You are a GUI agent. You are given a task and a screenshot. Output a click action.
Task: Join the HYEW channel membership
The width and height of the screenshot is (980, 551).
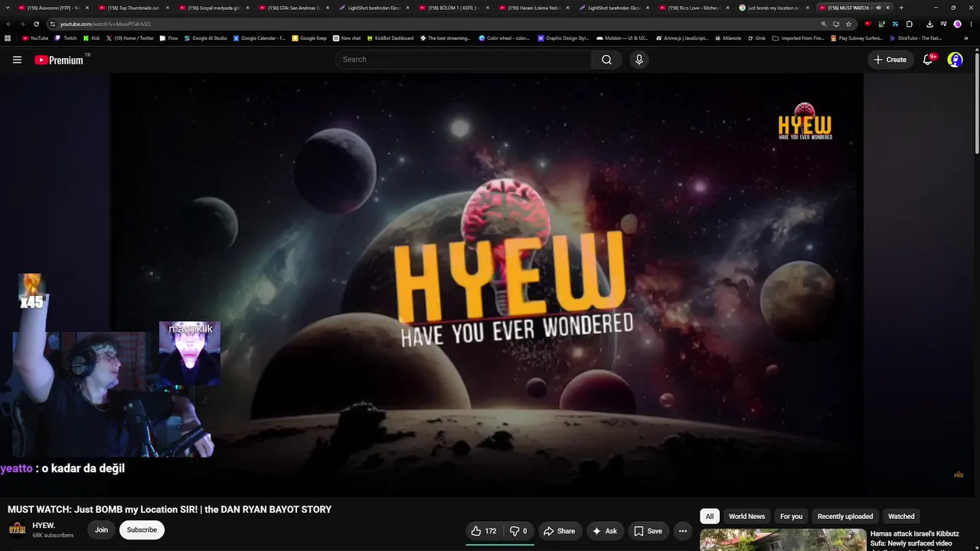(x=101, y=530)
